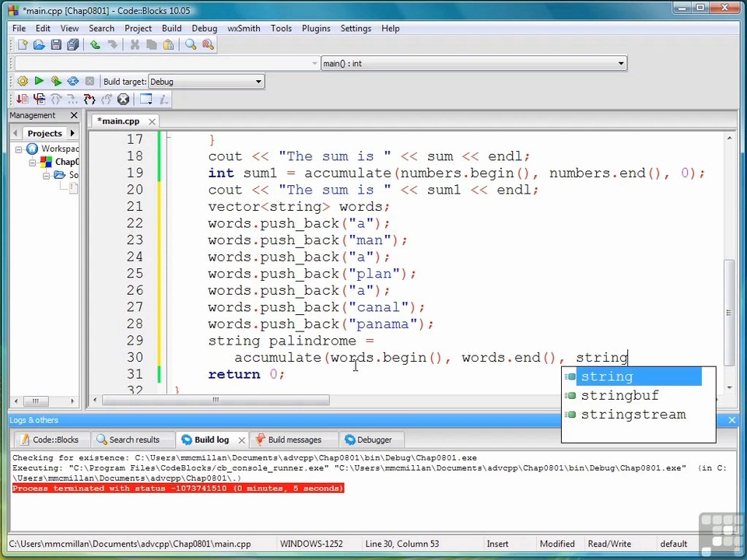The image size is (747, 560).
Task: Close the Logs & others panel
Action: (731, 420)
